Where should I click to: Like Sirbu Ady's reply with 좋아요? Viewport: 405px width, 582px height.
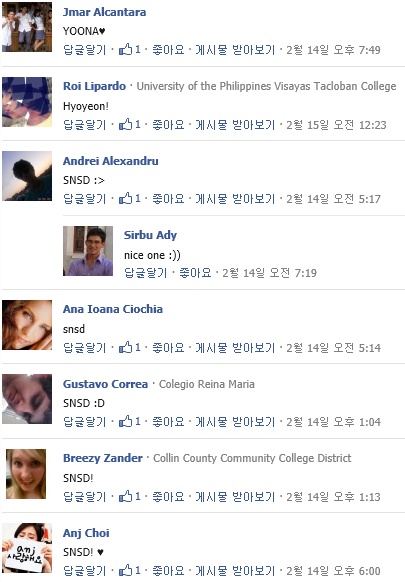(195, 273)
